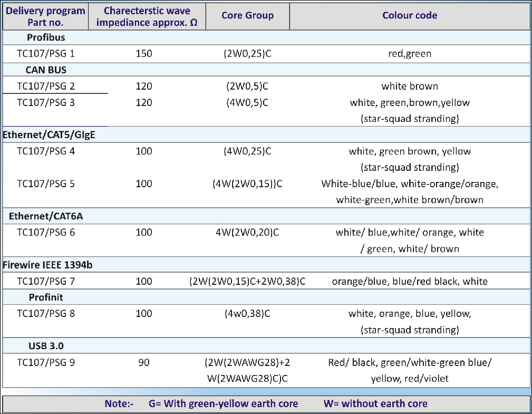Image resolution: width=532 pixels, height=414 pixels.
Task: Click impedance 100 in TC107/PSG 8 row
Action: (144, 313)
